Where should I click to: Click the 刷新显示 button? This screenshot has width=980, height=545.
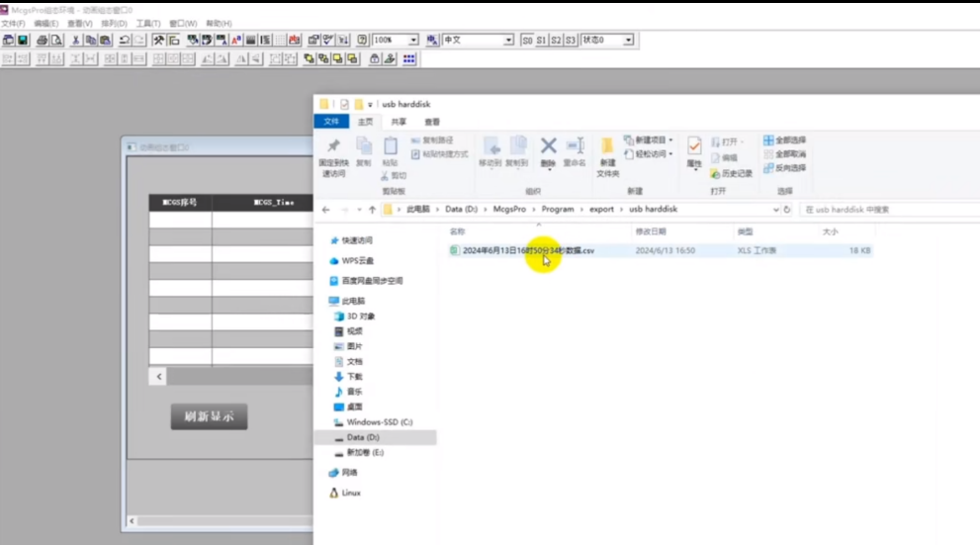coord(209,416)
